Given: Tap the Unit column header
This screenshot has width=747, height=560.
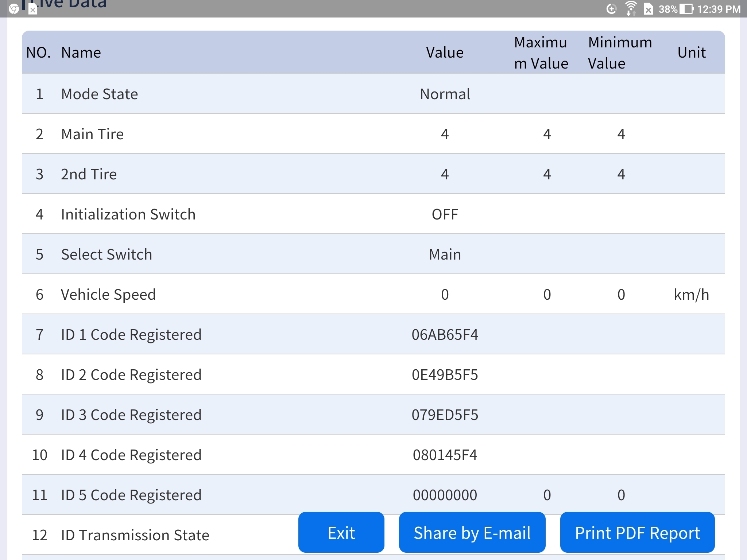Looking at the screenshot, I should click(691, 53).
